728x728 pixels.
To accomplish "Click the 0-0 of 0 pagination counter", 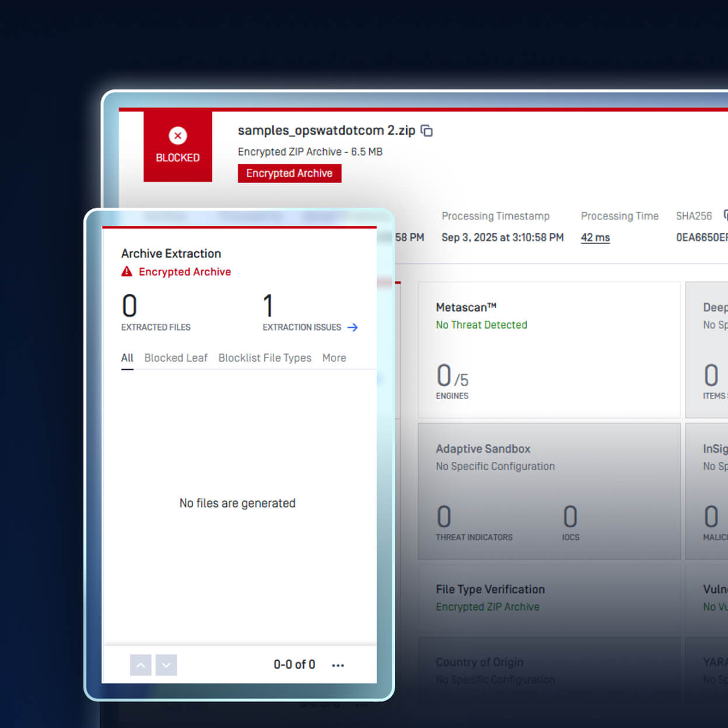I will [294, 665].
